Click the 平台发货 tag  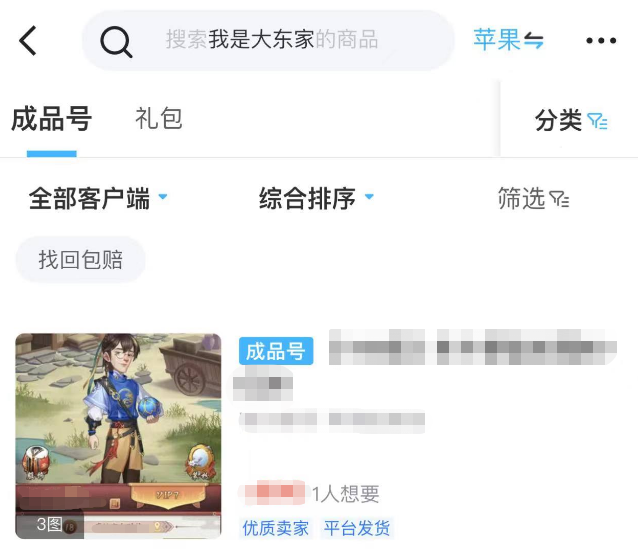click(x=357, y=528)
